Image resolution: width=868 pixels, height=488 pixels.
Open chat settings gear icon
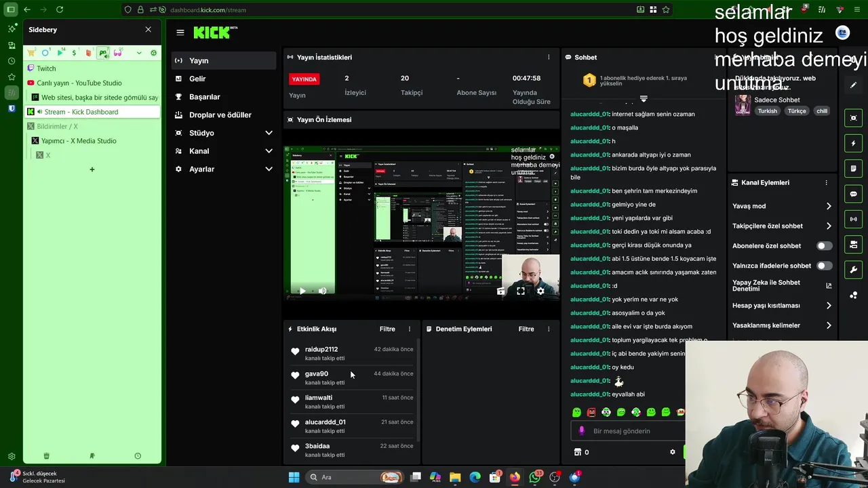click(673, 452)
